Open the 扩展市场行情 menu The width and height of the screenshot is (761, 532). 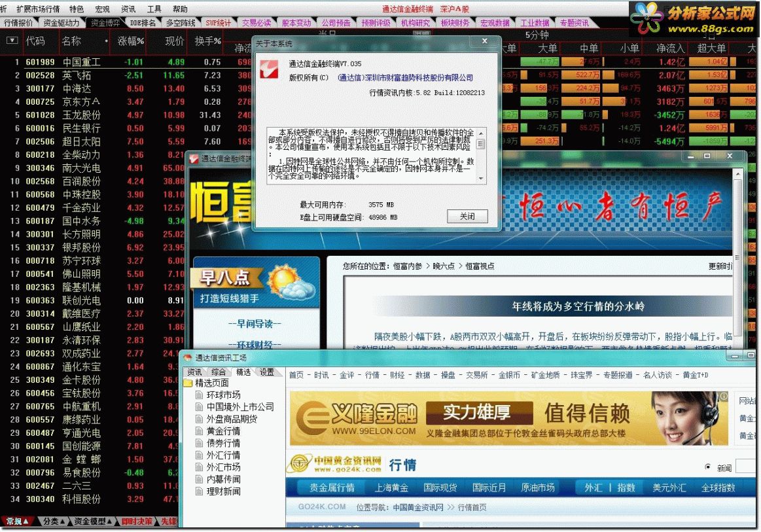click(x=38, y=9)
